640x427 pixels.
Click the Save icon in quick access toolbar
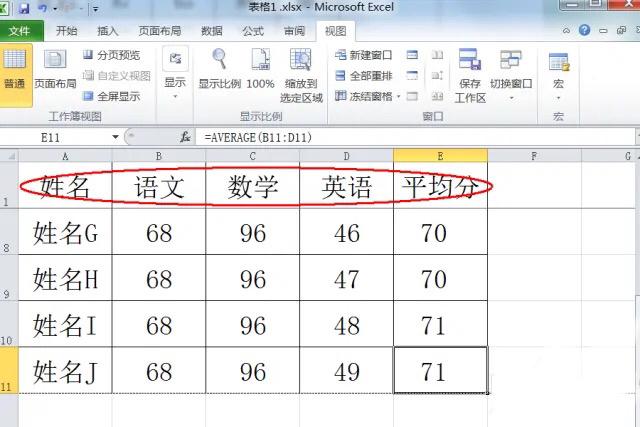[x=24, y=8]
